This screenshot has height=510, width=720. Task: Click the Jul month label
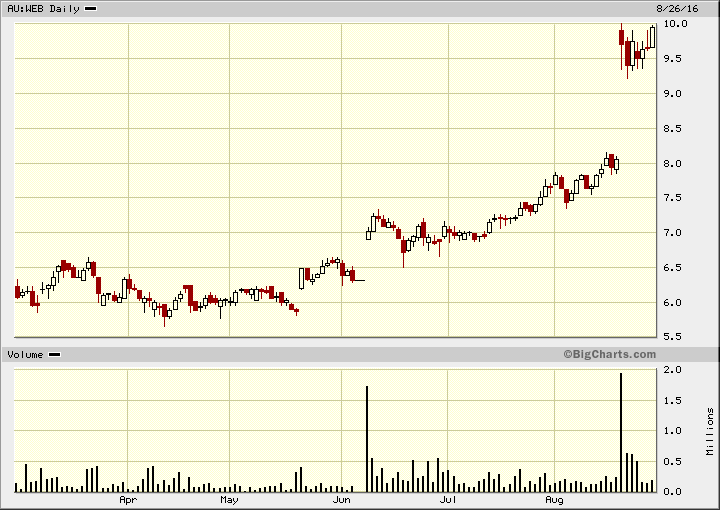[x=448, y=499]
